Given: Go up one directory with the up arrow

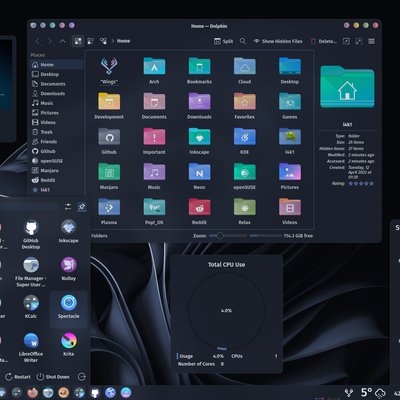Looking at the screenshot, I should pos(62,41).
